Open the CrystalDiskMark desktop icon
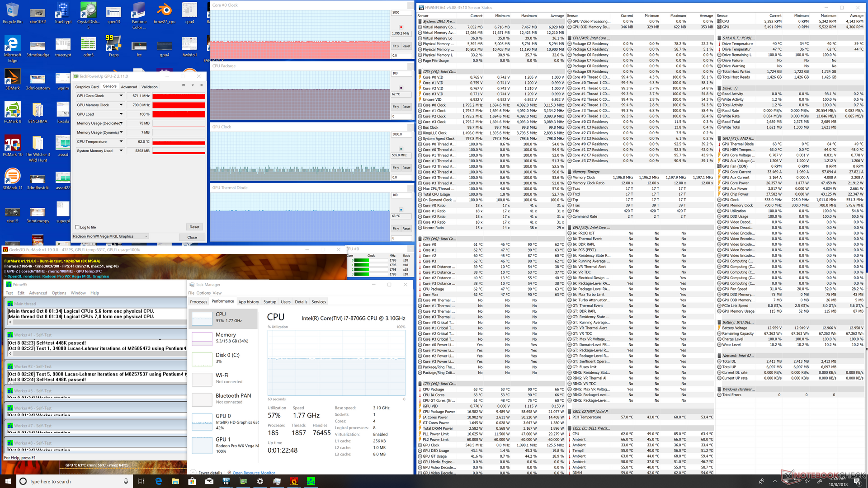868x488 pixels. (x=88, y=12)
